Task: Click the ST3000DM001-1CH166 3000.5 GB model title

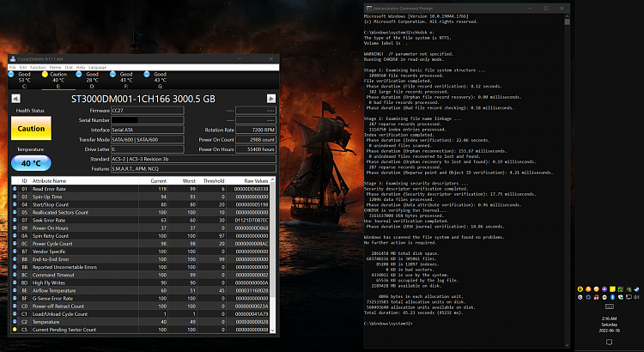Action: (143, 99)
